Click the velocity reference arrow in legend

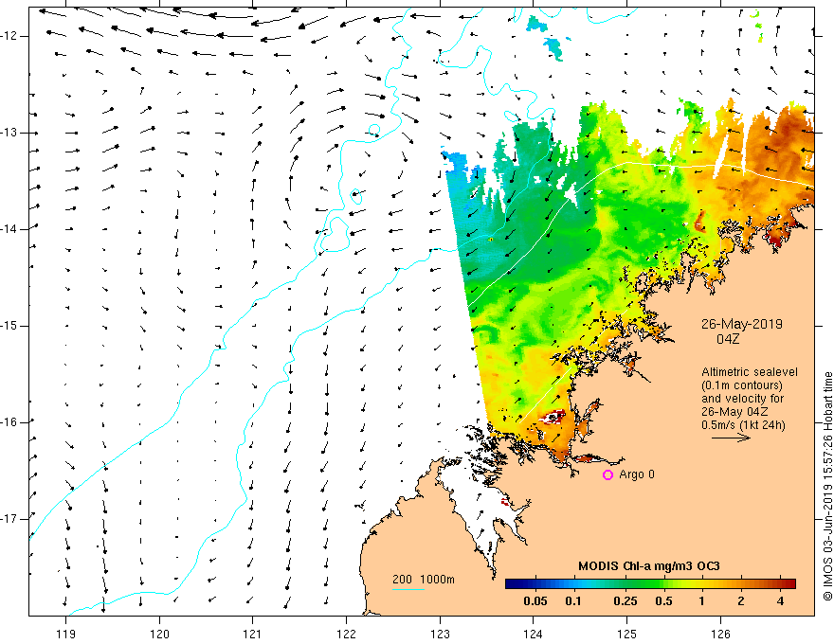[731, 438]
